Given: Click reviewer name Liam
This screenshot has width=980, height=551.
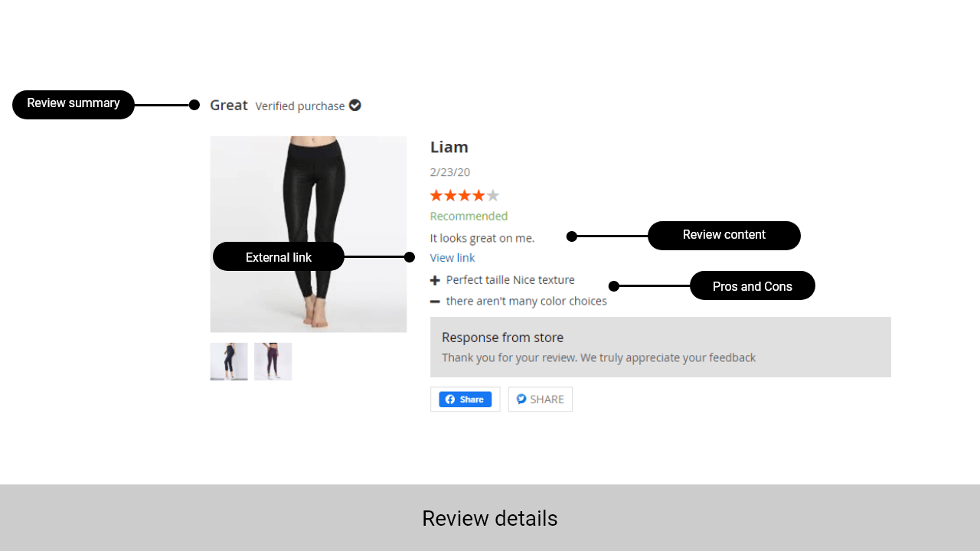Looking at the screenshot, I should pos(449,147).
